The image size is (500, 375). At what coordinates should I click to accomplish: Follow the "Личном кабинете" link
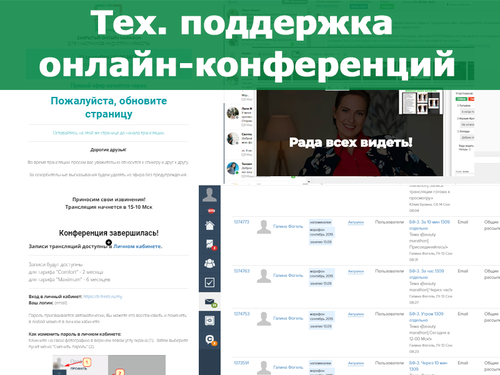138,246
